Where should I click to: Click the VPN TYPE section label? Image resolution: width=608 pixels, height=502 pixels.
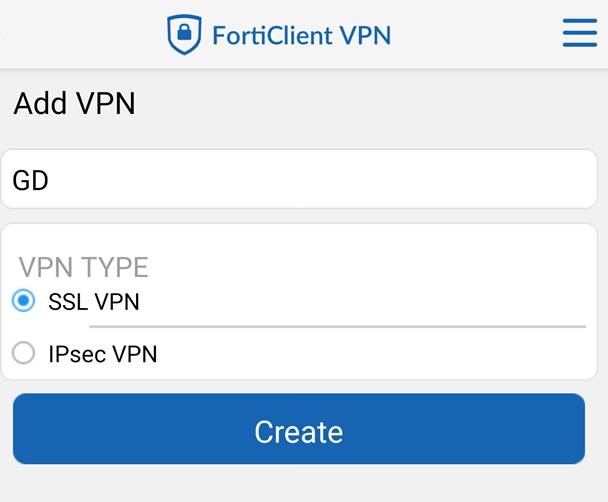[84, 267]
